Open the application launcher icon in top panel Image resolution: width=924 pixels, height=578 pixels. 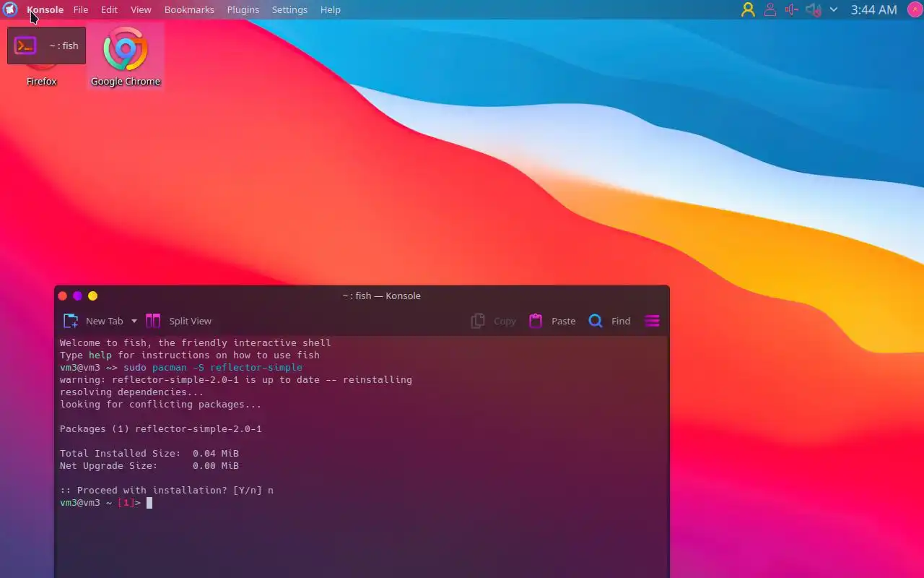pyautogui.click(x=10, y=9)
